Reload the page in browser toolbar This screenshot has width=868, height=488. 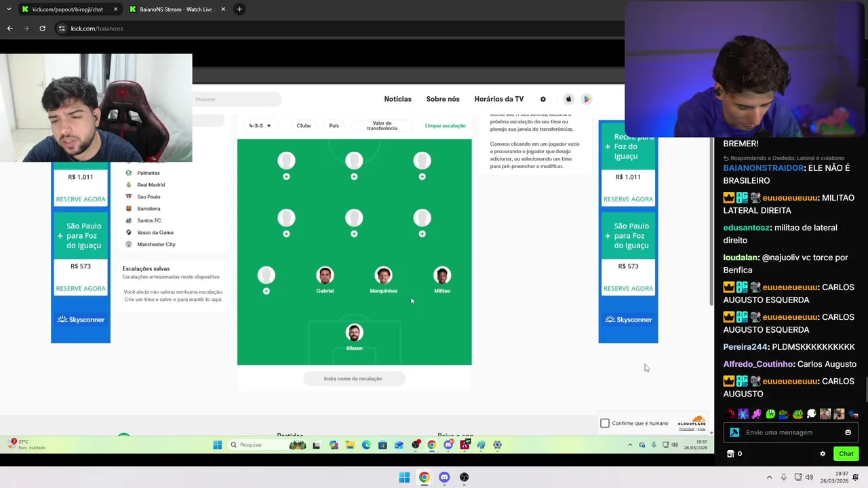click(42, 28)
